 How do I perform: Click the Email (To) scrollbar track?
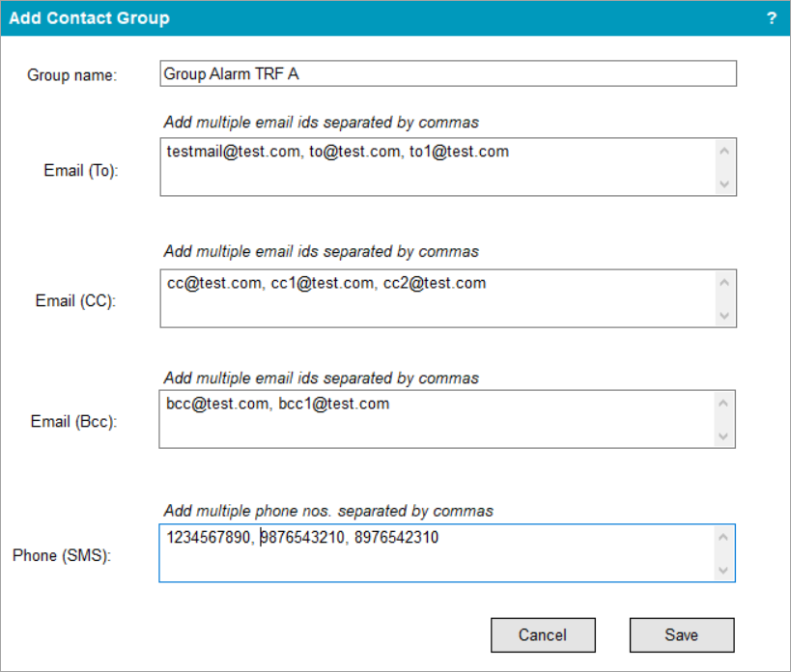[724, 167]
